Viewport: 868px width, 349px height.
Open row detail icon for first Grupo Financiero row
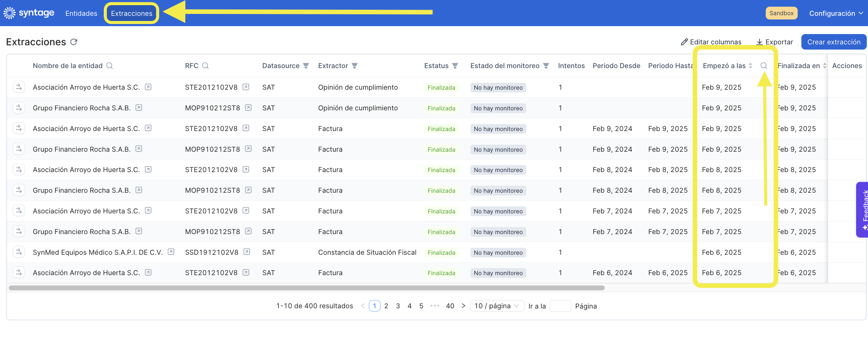19,108
